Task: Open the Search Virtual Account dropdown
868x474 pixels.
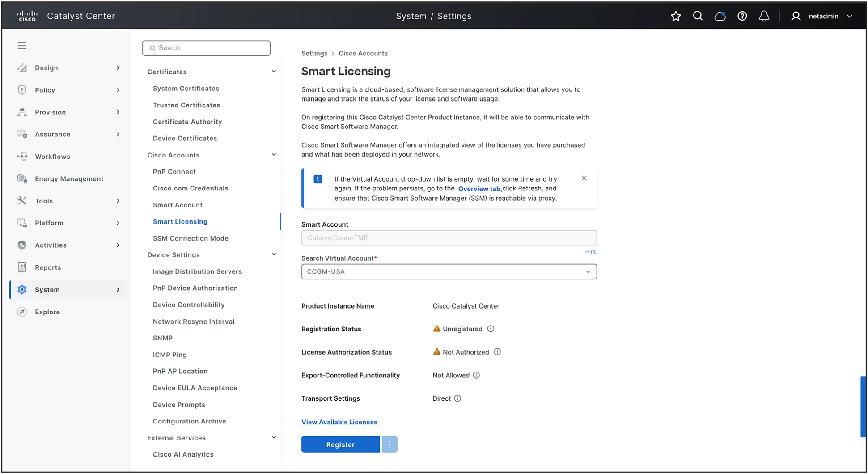Action: pos(588,271)
